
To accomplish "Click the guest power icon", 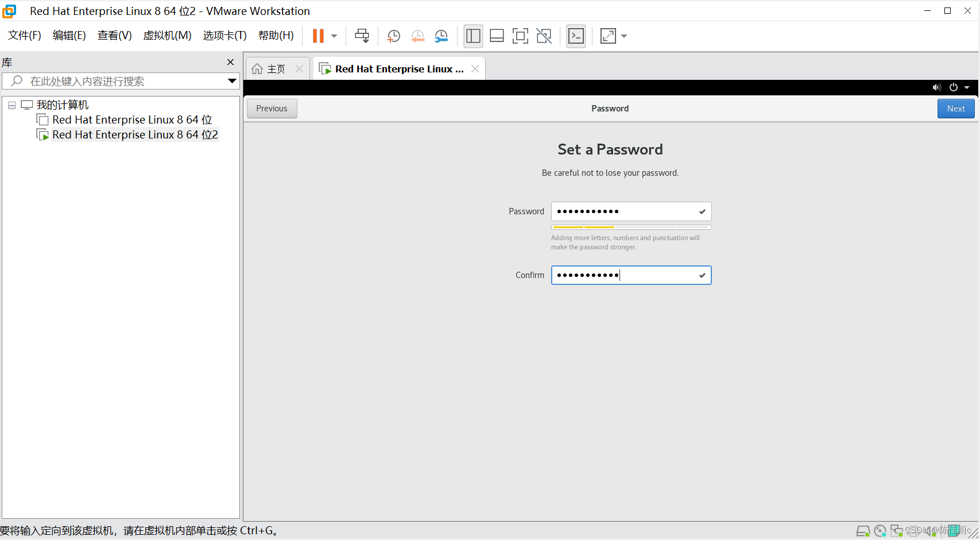I will click(x=954, y=87).
